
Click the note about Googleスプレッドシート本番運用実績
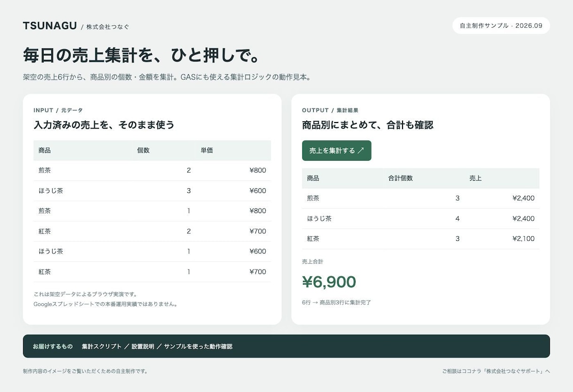click(106, 304)
